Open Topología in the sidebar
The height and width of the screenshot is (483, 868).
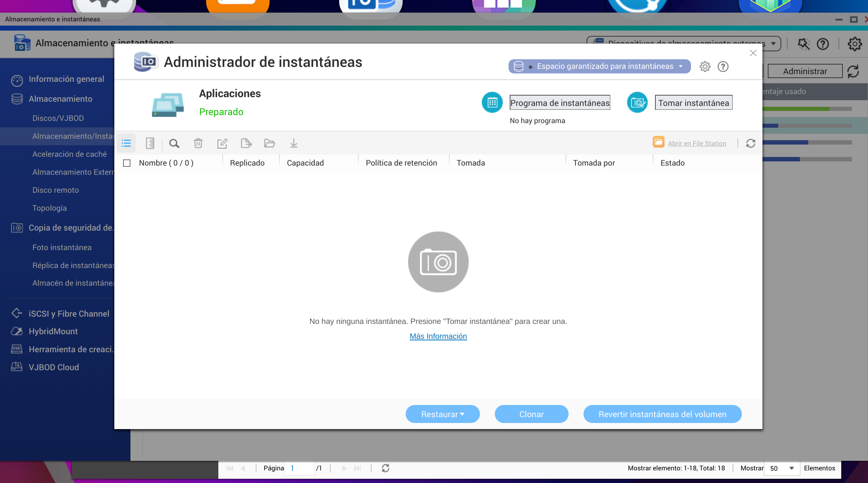tap(50, 208)
